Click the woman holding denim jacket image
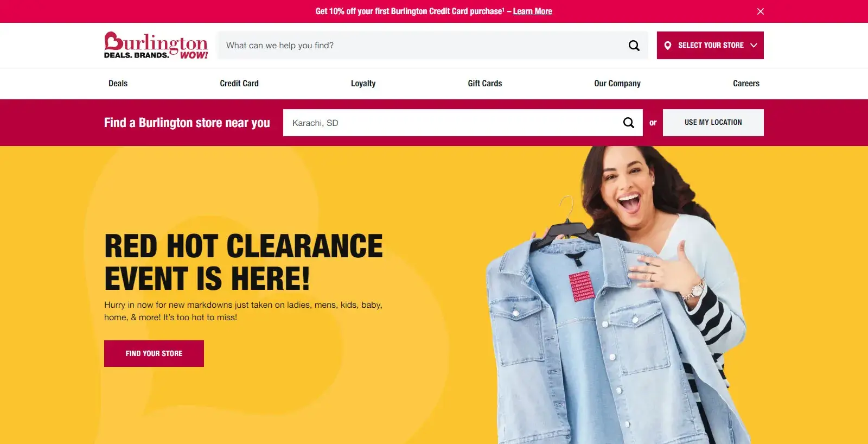The image size is (868, 444). [x=618, y=295]
